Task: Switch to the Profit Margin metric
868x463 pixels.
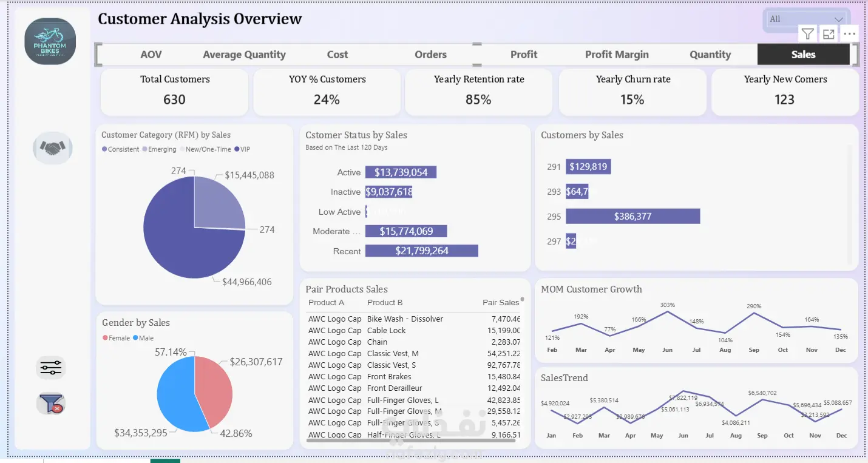Action: [617, 55]
